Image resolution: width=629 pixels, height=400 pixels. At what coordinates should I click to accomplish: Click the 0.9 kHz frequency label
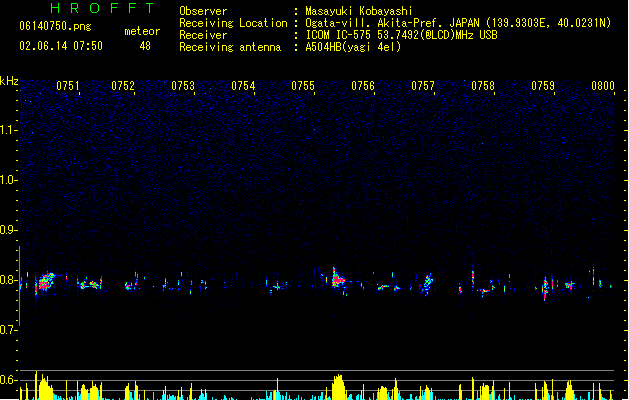[8, 230]
